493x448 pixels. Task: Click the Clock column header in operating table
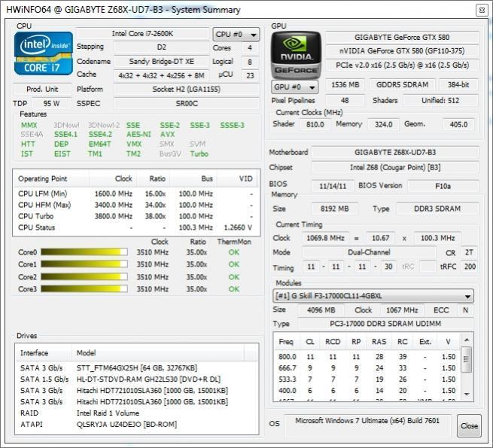tap(112, 178)
